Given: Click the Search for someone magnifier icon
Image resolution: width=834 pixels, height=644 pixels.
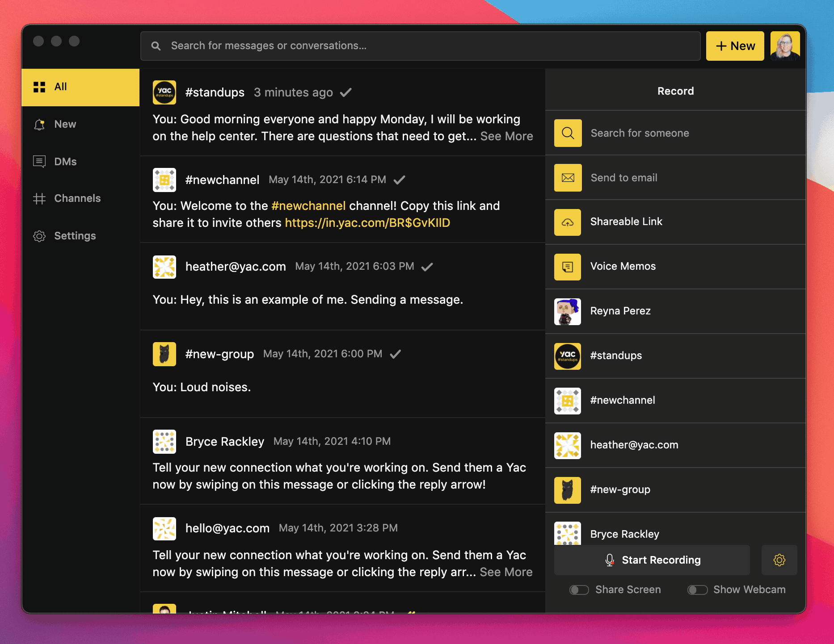Looking at the screenshot, I should 568,133.
